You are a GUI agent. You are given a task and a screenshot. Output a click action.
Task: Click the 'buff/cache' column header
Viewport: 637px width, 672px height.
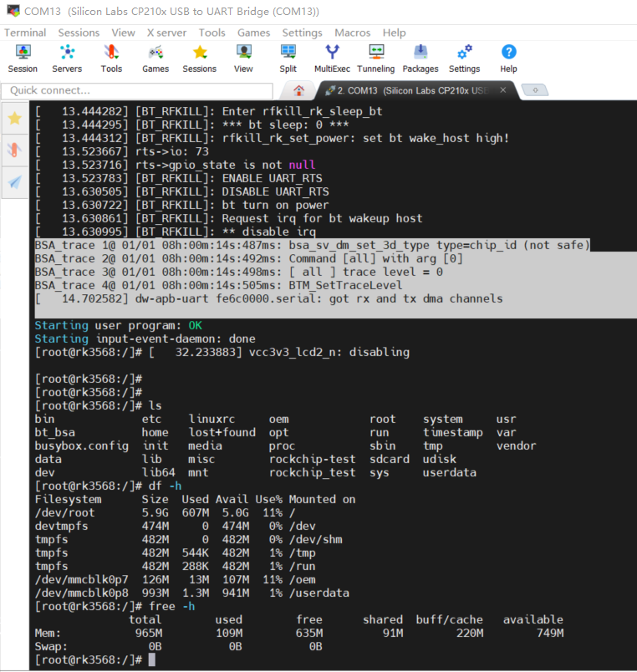(449, 619)
